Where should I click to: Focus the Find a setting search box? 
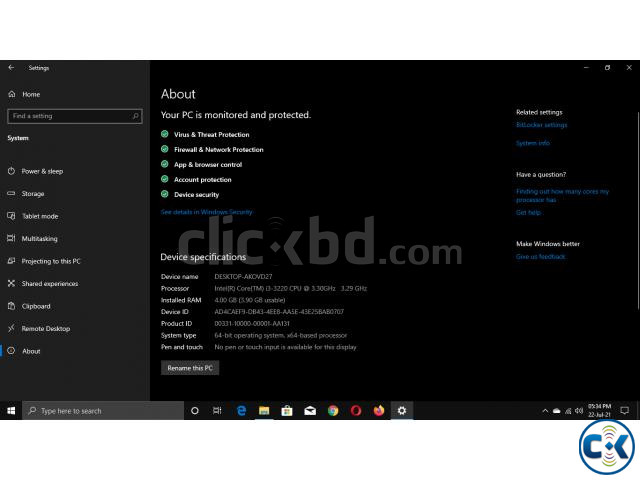[x=75, y=116]
